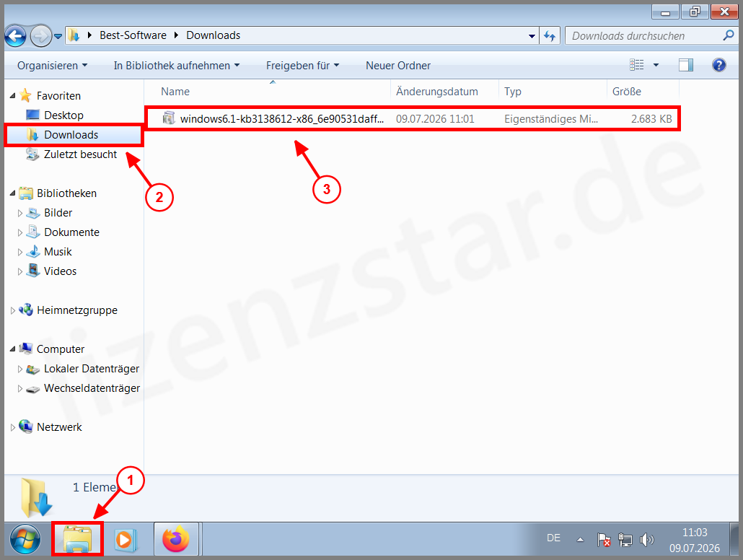Click the 2.683 KB size cell

(651, 119)
